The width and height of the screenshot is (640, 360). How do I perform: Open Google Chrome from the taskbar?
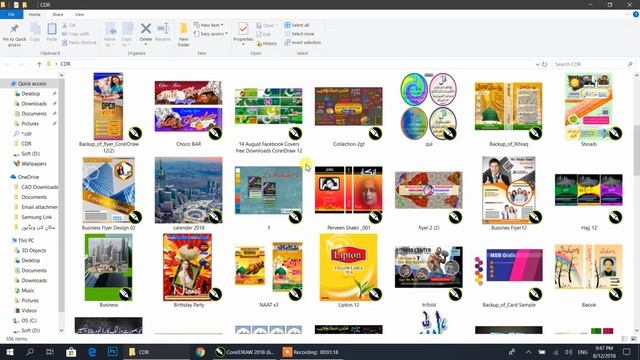click(x=200, y=352)
